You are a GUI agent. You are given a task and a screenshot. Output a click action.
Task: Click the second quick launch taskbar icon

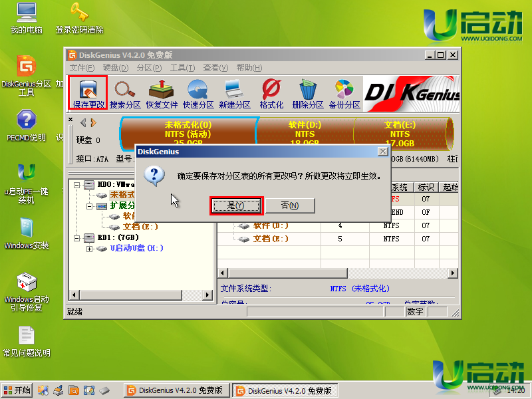(x=59, y=390)
